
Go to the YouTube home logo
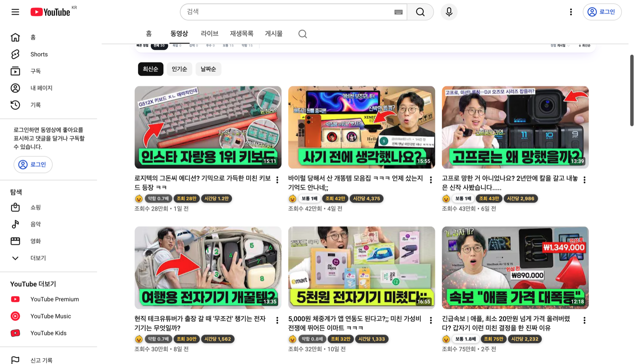tap(51, 12)
